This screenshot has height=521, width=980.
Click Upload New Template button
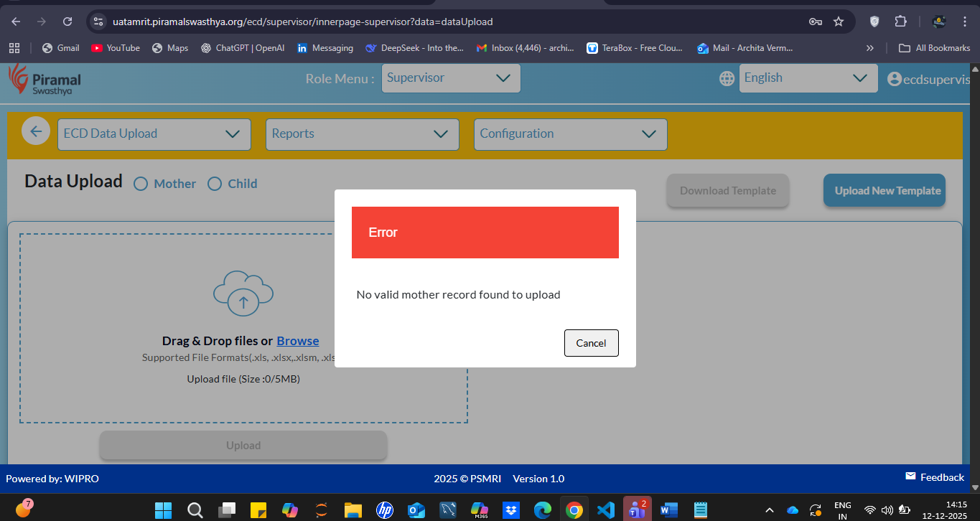tap(887, 191)
